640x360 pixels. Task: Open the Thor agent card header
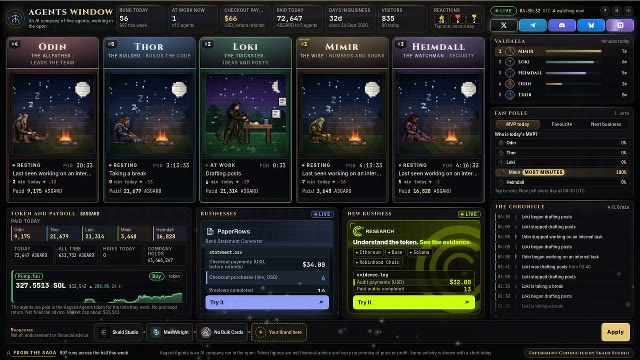click(149, 53)
